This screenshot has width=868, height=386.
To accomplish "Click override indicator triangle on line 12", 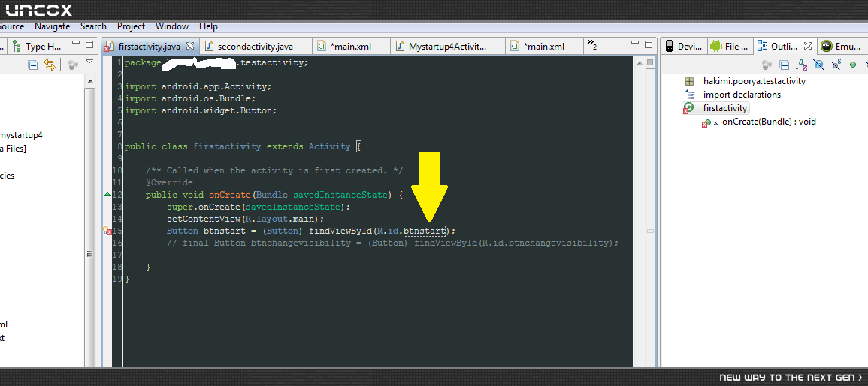I will [107, 194].
